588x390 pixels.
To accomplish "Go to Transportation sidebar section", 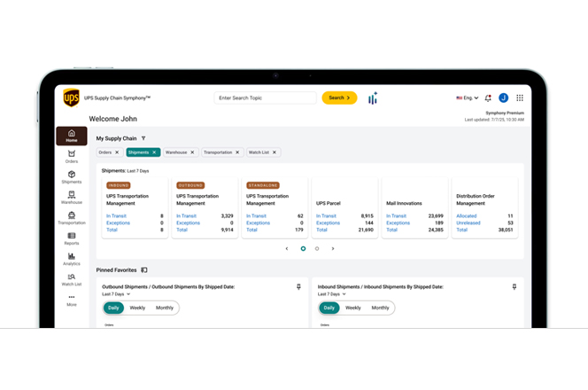I will [x=71, y=218].
